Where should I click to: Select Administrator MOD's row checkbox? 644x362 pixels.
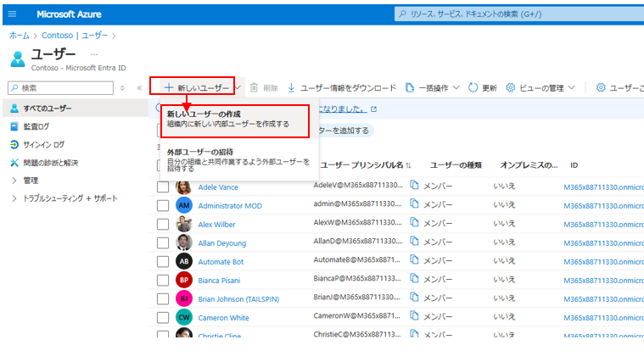point(163,206)
